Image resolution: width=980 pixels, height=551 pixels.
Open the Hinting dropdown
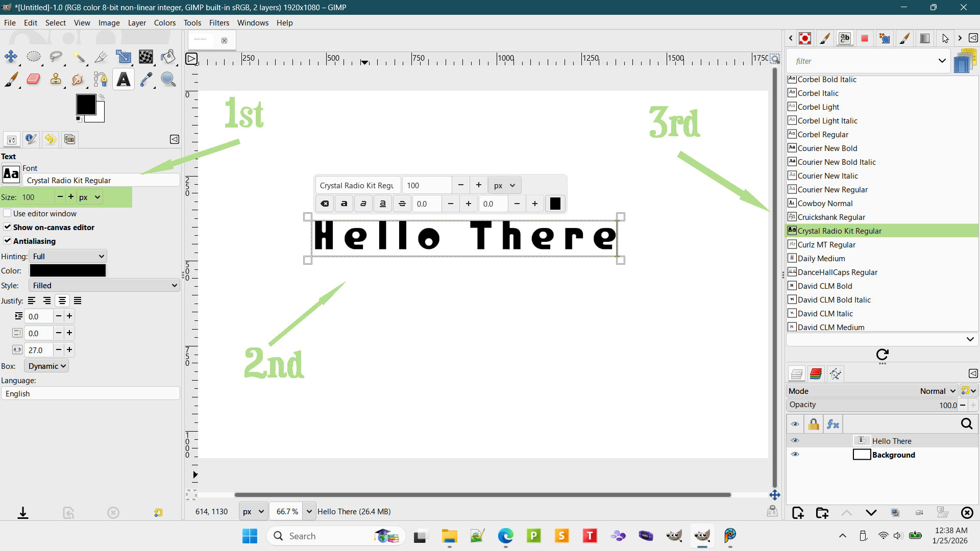pos(68,256)
